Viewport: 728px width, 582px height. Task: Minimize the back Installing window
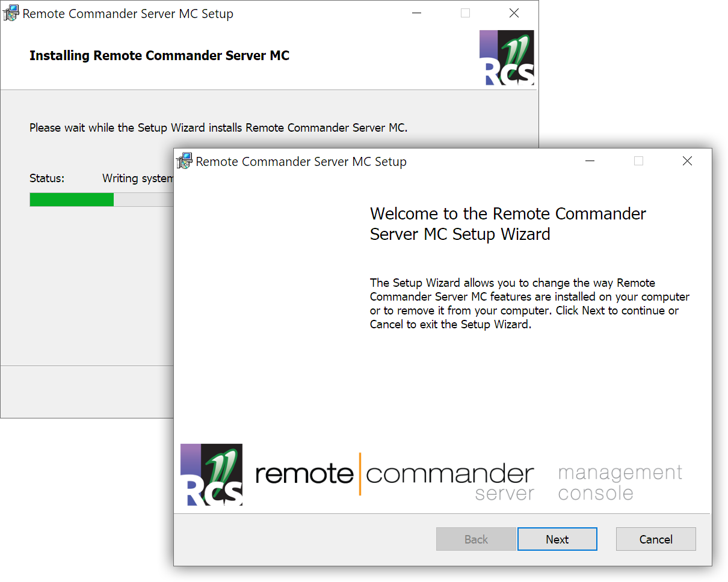tap(416, 13)
